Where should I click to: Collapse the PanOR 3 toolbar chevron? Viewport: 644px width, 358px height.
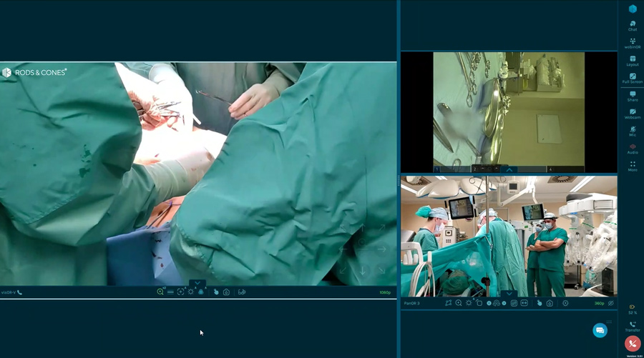509,294
